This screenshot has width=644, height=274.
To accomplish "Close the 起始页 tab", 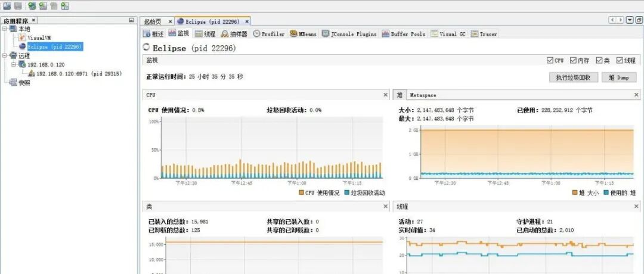I will tap(170, 21).
